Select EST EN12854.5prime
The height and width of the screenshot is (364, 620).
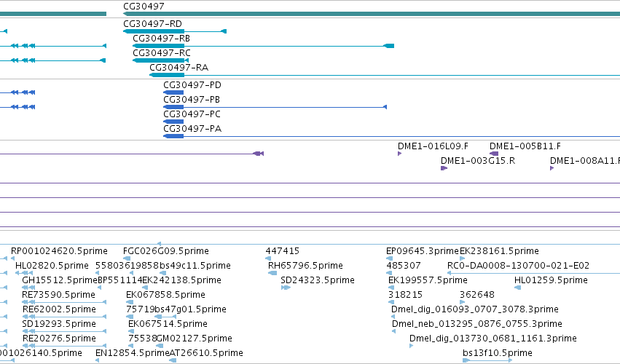tap(133, 353)
